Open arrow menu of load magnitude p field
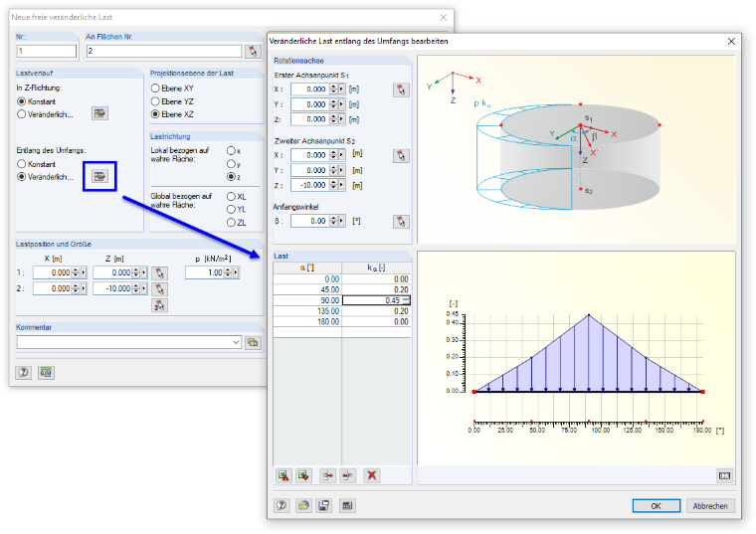Image resolution: width=756 pixels, height=534 pixels. point(236,272)
